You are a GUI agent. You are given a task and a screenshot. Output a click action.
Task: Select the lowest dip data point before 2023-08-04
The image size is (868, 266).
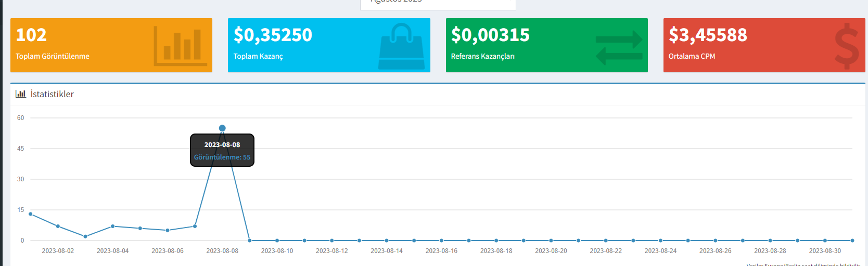click(85, 236)
